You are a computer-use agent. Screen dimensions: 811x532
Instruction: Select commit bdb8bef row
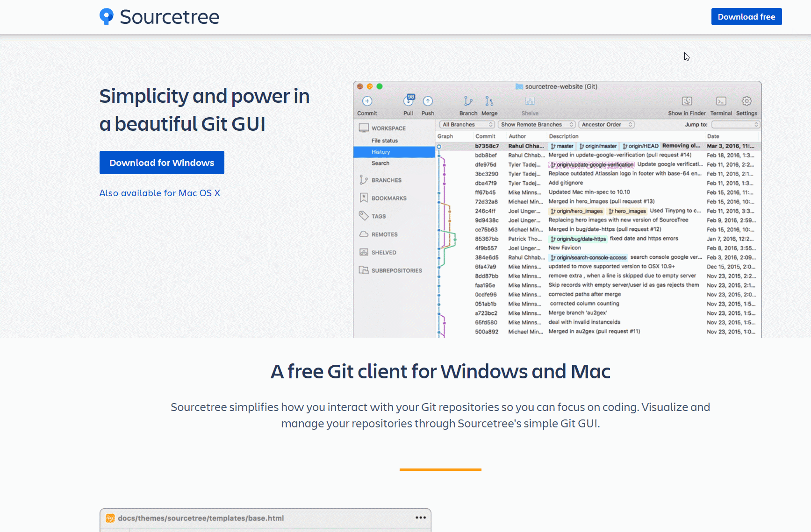598,155
